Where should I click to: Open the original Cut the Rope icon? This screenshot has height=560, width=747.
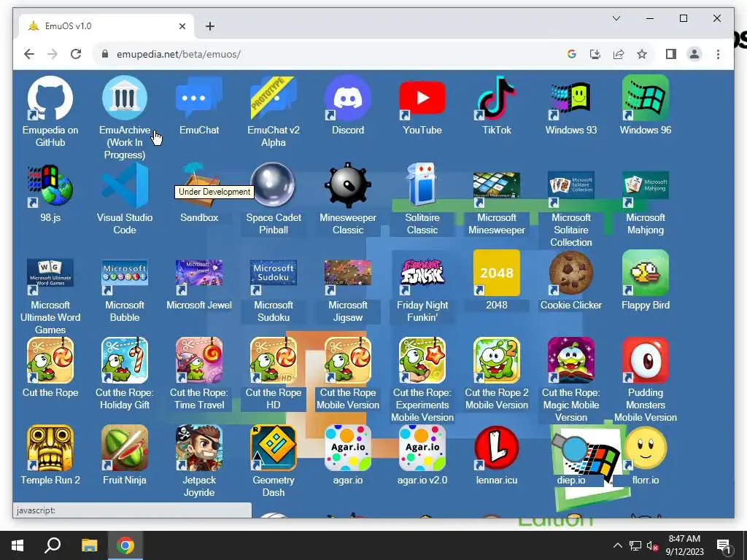point(50,360)
